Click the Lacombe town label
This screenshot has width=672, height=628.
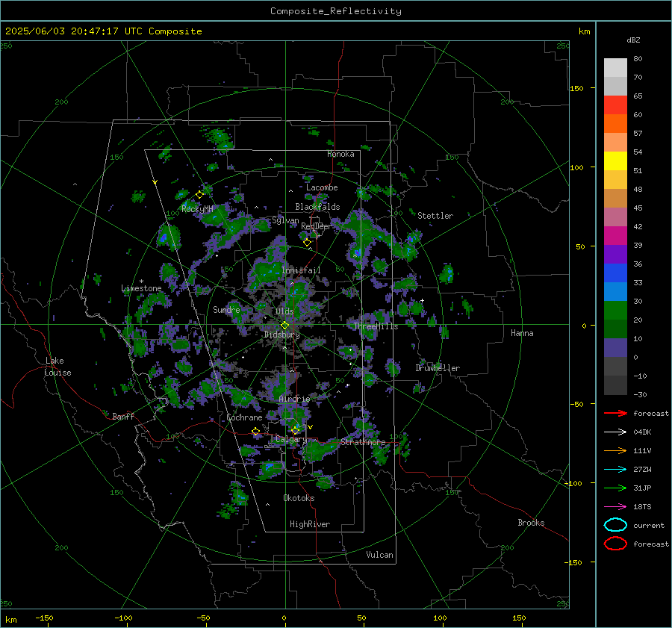(x=322, y=187)
